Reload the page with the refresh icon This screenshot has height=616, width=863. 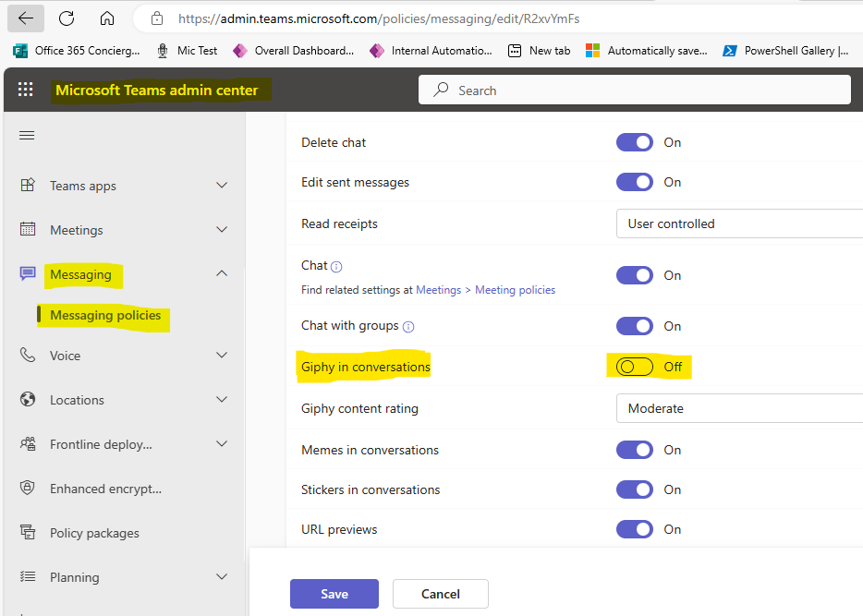pos(67,18)
